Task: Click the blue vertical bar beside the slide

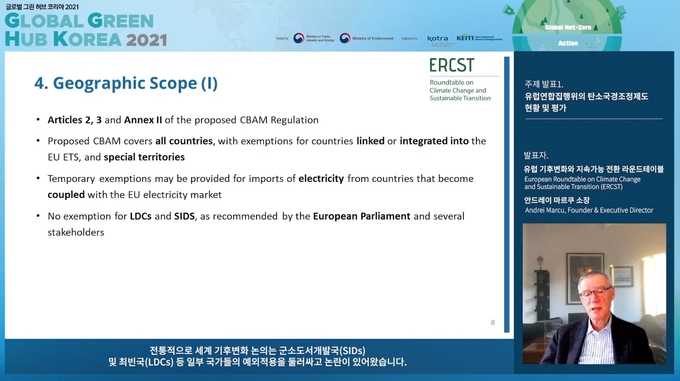Action: [x=507, y=194]
